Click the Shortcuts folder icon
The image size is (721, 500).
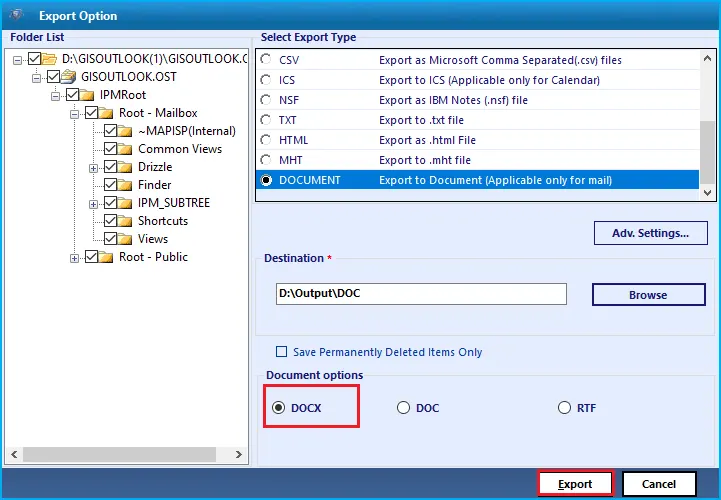pyautogui.click(x=125, y=221)
